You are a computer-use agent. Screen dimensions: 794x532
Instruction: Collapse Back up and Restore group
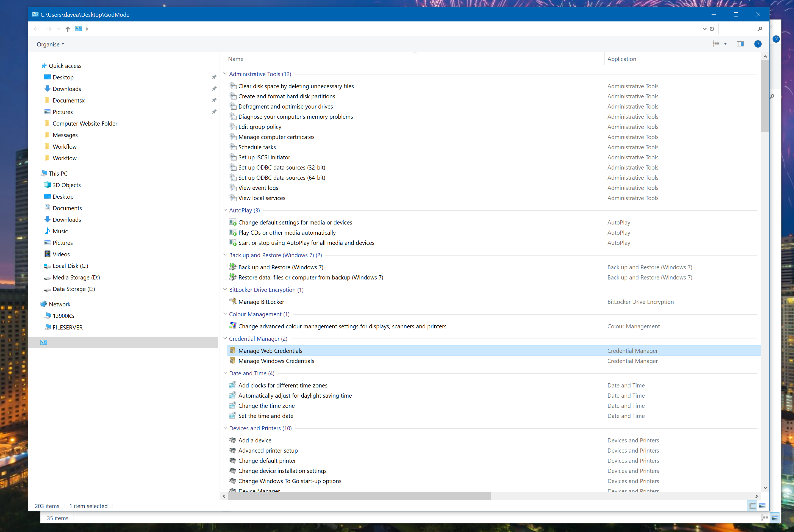225,255
